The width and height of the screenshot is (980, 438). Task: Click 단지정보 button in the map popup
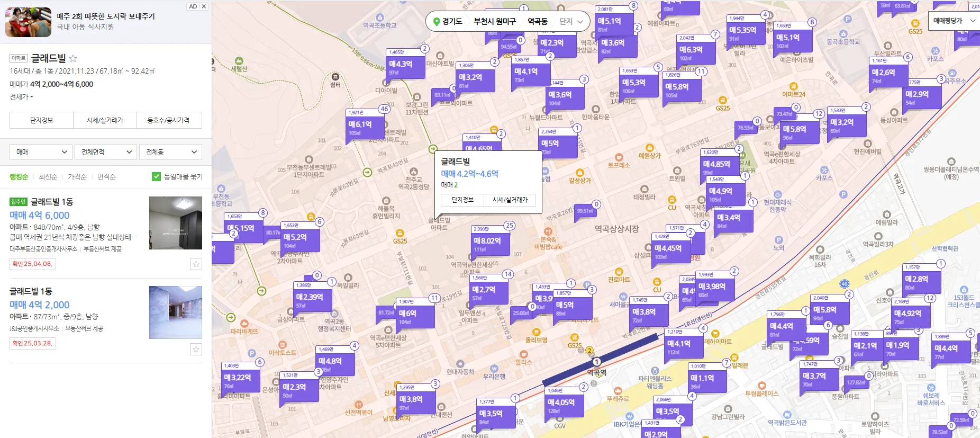click(462, 200)
